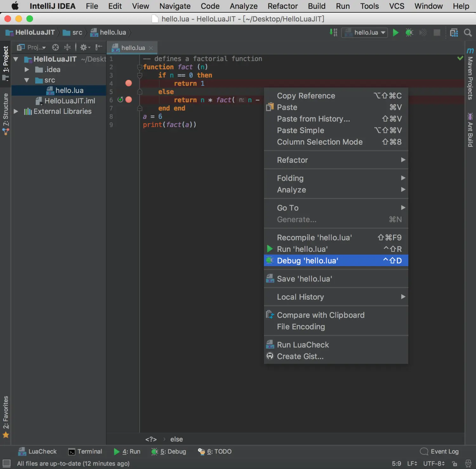This screenshot has height=469, width=476.
Task: Open the 2: Favorites side tab
Action: pos(6,417)
